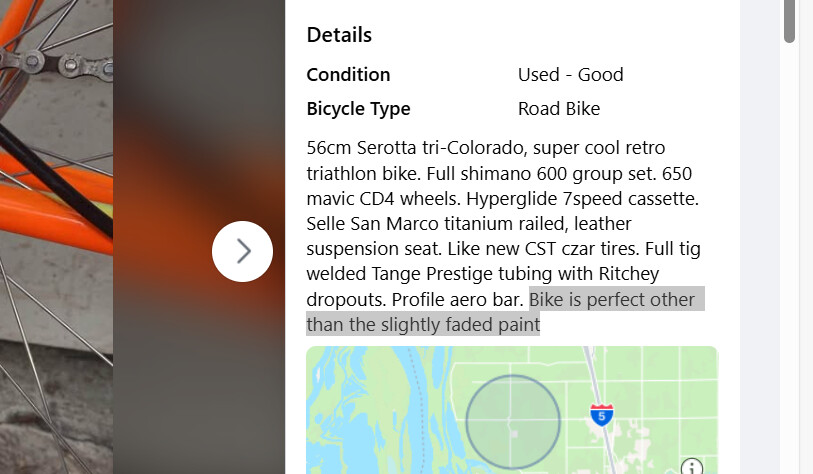This screenshot has width=813, height=474.
Task: Go to the next listing photo arrow
Action: [x=242, y=252]
